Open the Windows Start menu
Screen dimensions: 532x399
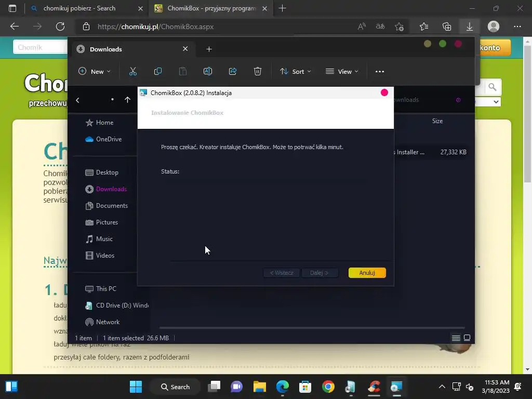tap(136, 387)
